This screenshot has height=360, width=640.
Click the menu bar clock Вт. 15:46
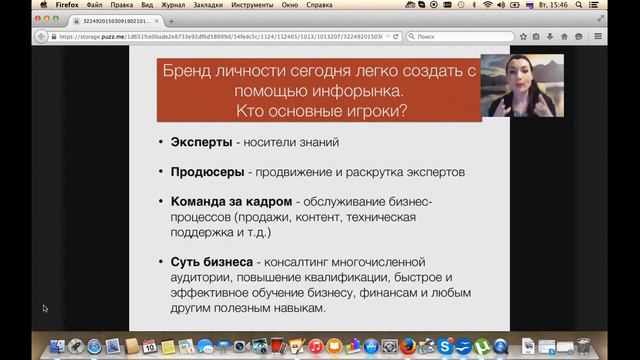click(x=553, y=5)
